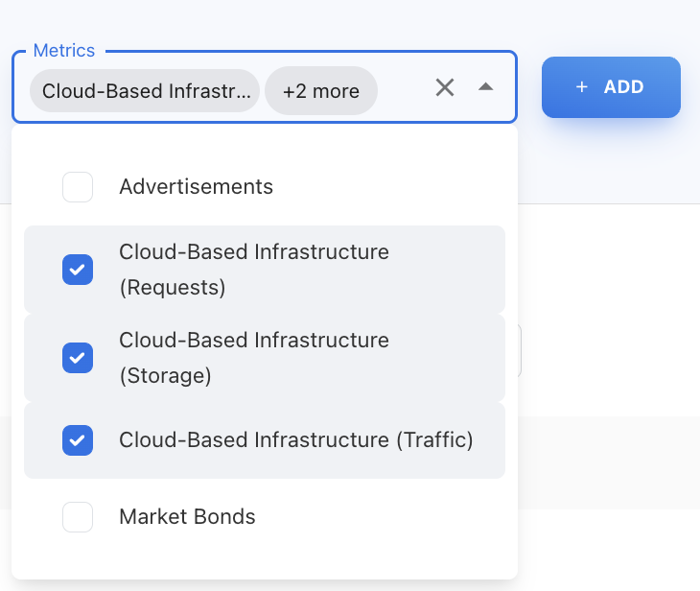Click the plus icon inside the ADD button
The height and width of the screenshot is (591, 700).
(581, 87)
